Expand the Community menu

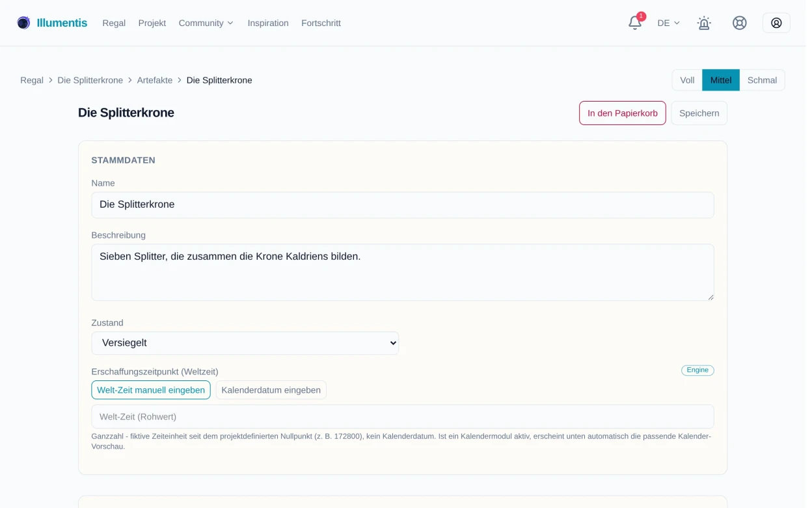[206, 23]
